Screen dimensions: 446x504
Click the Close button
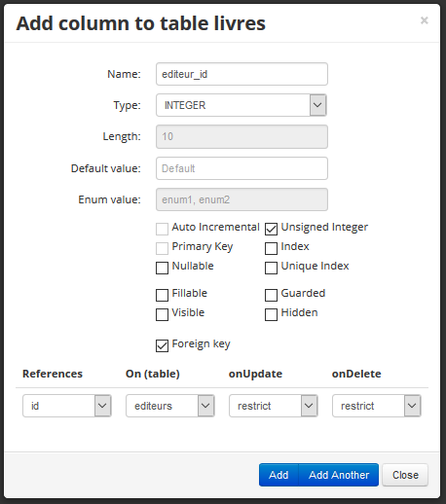point(405,475)
